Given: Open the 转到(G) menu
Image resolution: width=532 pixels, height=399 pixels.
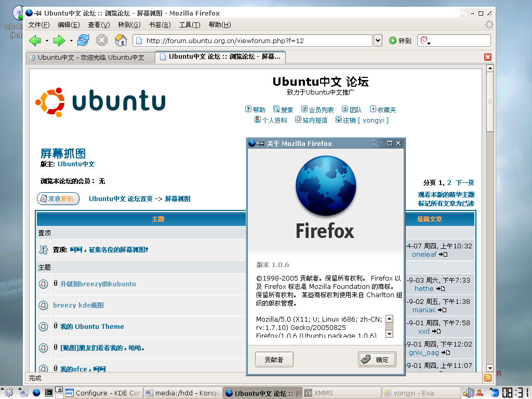Looking at the screenshot, I should coord(129,25).
